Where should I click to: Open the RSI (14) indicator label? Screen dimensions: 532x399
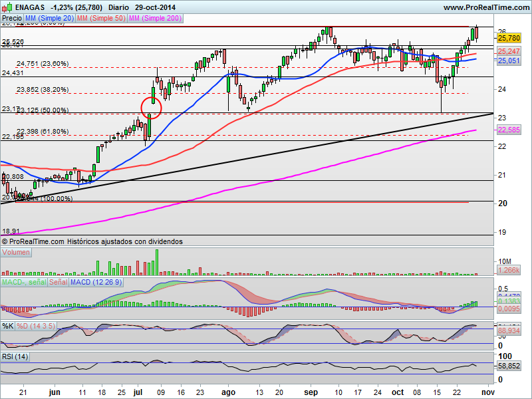point(15,357)
